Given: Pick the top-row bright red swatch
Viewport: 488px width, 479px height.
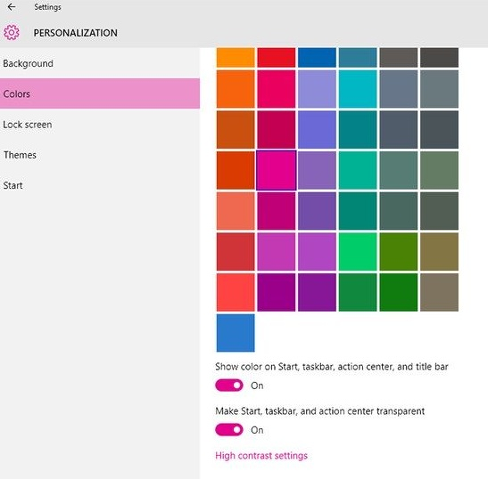Looking at the screenshot, I should point(276,57).
